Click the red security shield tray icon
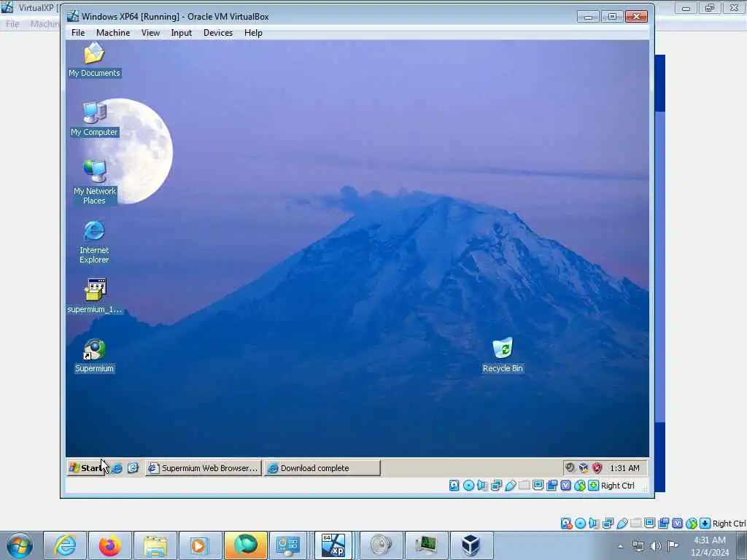The image size is (747, 560). pyautogui.click(x=597, y=467)
